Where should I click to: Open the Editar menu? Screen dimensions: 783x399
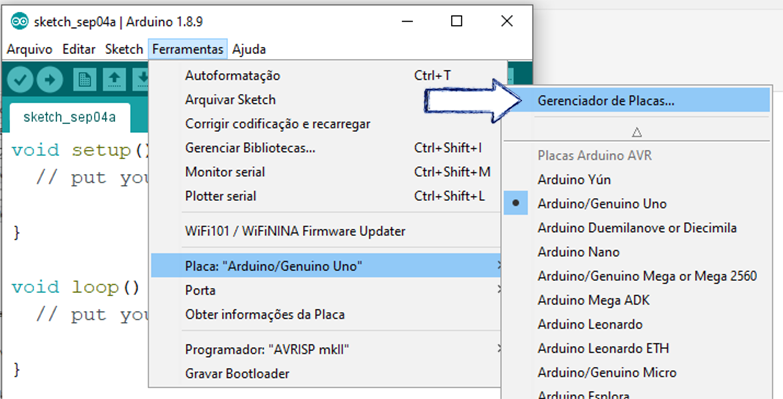pyautogui.click(x=79, y=49)
